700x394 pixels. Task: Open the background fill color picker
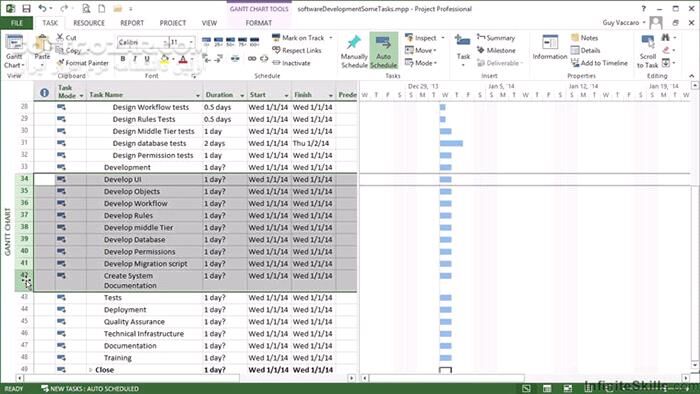click(165, 59)
